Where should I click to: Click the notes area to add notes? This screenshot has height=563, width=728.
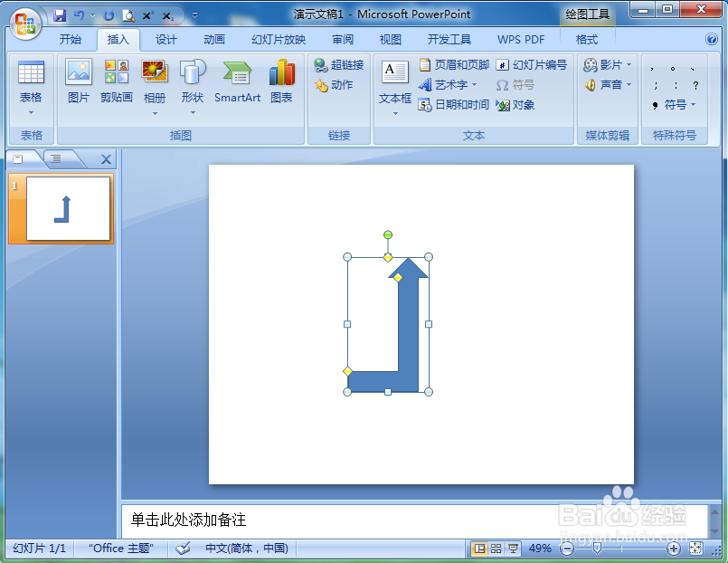413,520
